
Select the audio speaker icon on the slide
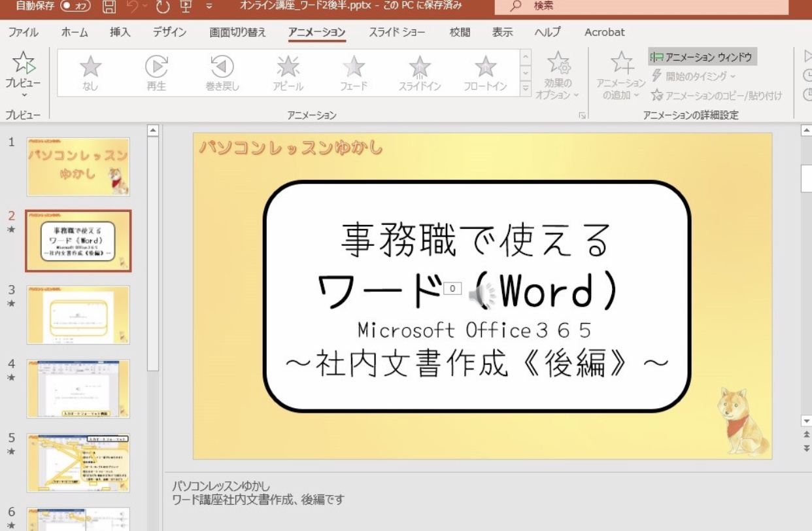482,296
